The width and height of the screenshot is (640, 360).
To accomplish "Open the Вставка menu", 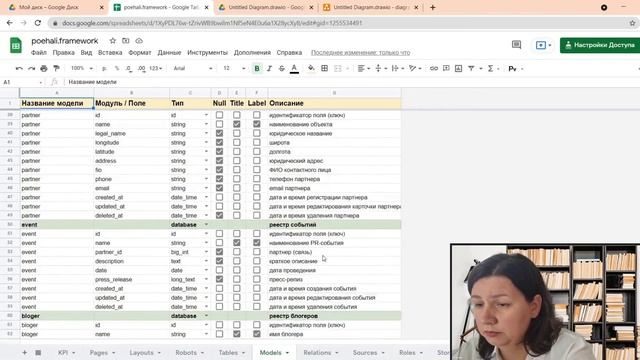I will (110, 53).
